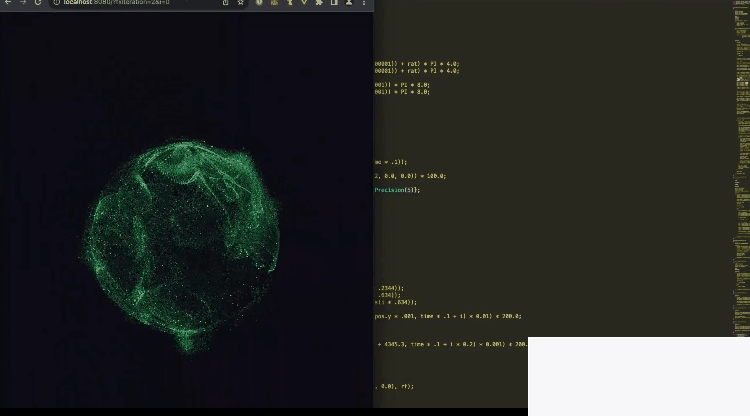Place cursor on the line ending '* 100.0;'

click(x=411, y=176)
